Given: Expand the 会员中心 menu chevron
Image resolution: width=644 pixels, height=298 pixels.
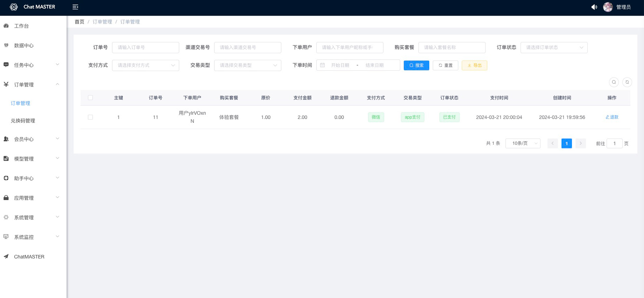Looking at the screenshot, I should [x=58, y=139].
